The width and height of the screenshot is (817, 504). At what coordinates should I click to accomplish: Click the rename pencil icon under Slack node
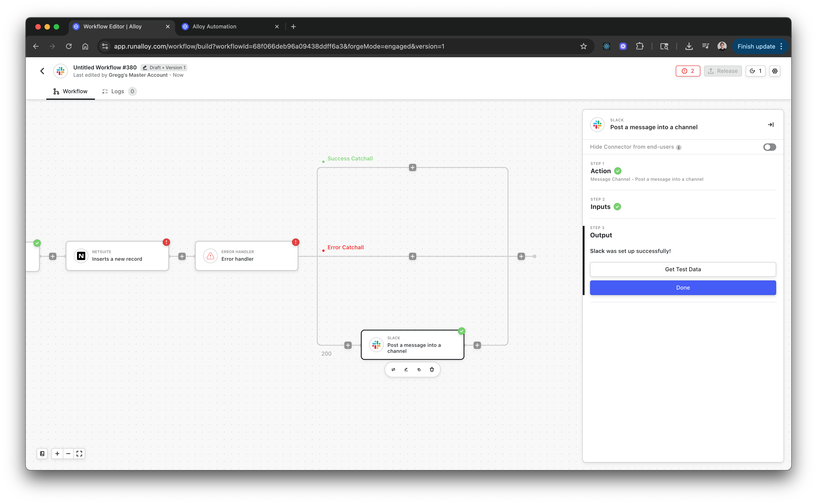pos(406,369)
